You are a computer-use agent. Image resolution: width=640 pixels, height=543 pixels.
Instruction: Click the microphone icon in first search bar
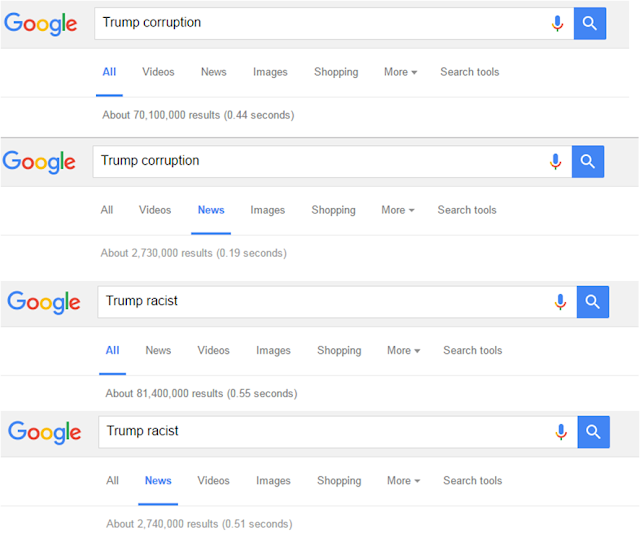click(x=557, y=23)
